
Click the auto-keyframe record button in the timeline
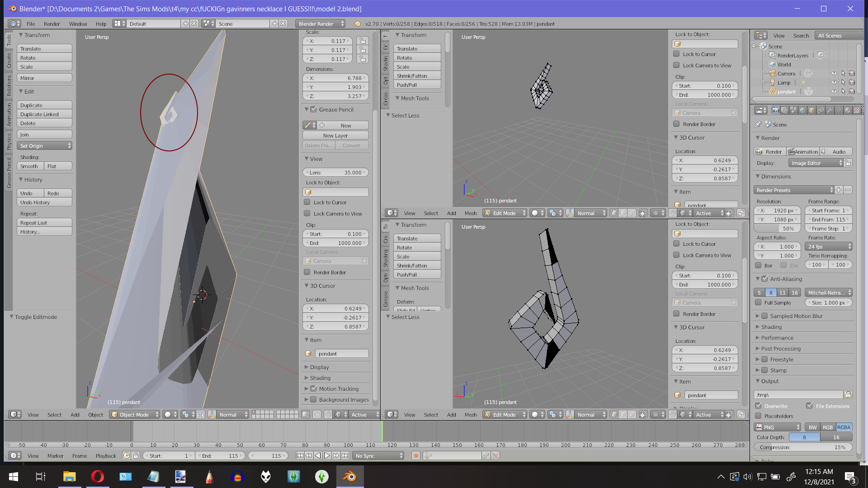pyautogui.click(x=416, y=456)
